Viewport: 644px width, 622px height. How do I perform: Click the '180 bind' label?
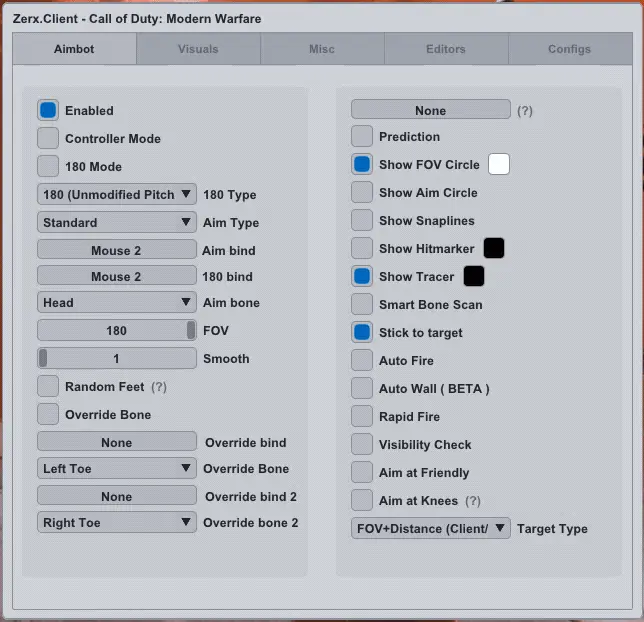tap(228, 277)
